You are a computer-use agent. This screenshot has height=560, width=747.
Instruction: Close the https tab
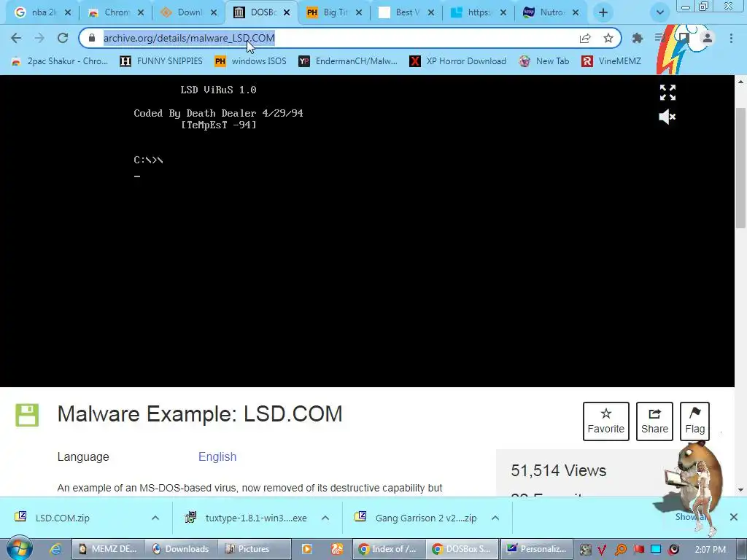pos(503,13)
